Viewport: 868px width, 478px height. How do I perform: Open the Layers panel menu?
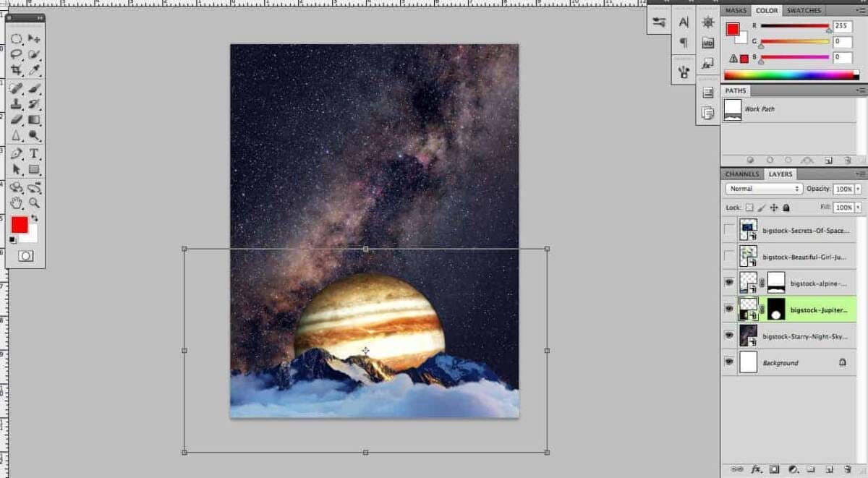click(x=862, y=174)
